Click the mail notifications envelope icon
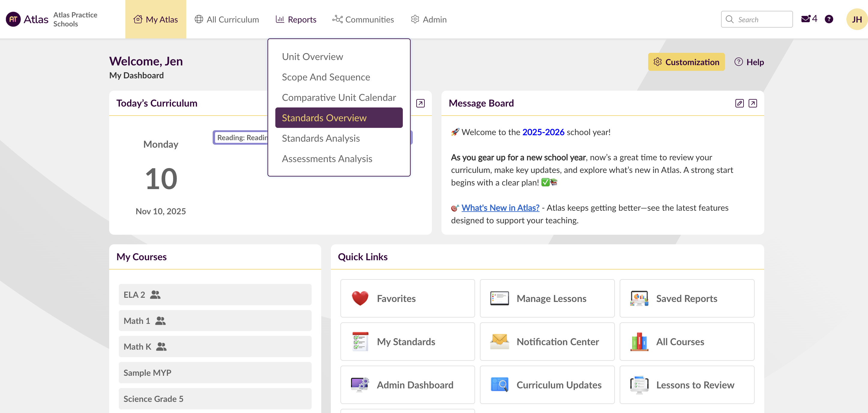This screenshot has width=868, height=413. point(806,19)
